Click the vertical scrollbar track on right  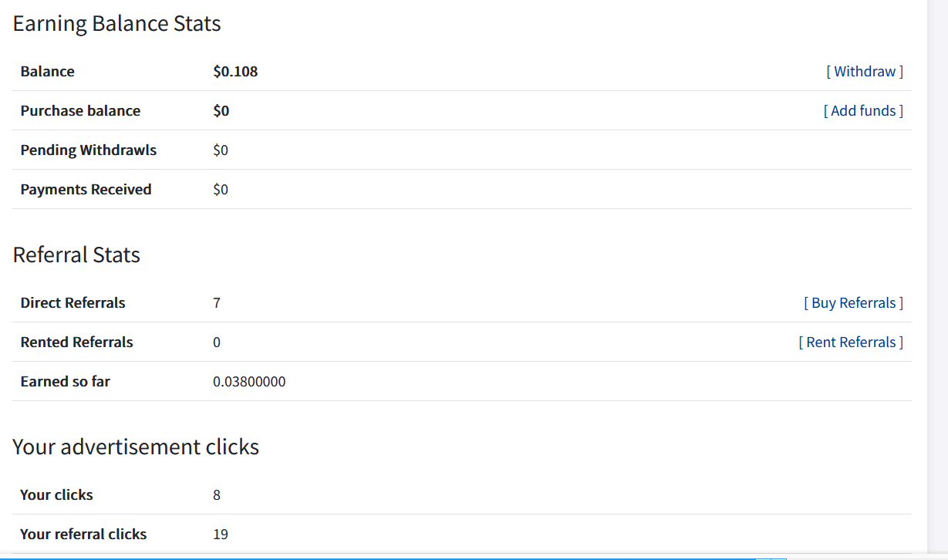937,278
